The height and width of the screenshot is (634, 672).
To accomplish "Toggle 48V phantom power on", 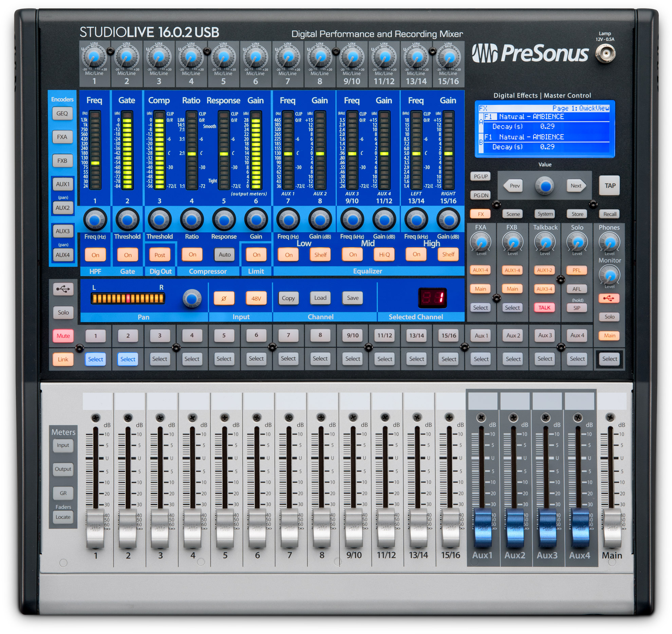I will pyautogui.click(x=256, y=298).
